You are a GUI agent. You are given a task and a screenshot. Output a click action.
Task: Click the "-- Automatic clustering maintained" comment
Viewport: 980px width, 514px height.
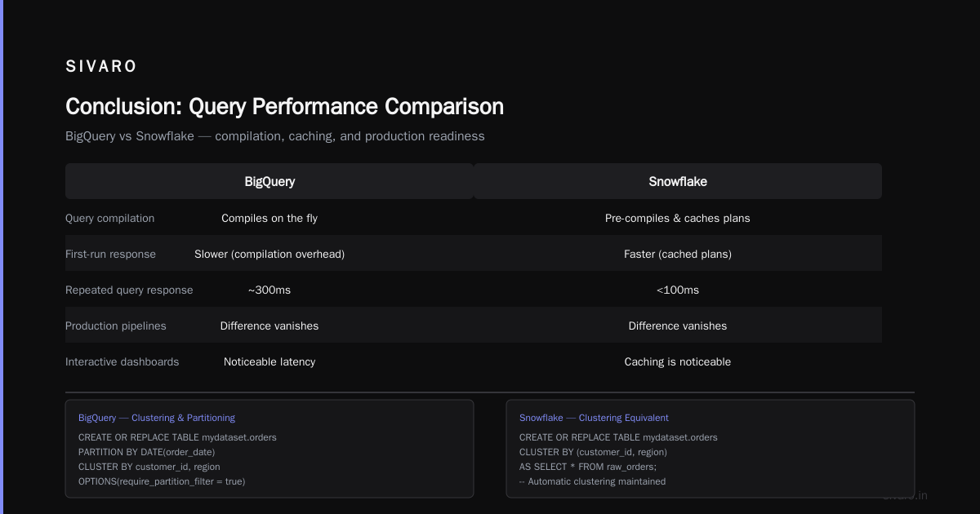tap(593, 481)
